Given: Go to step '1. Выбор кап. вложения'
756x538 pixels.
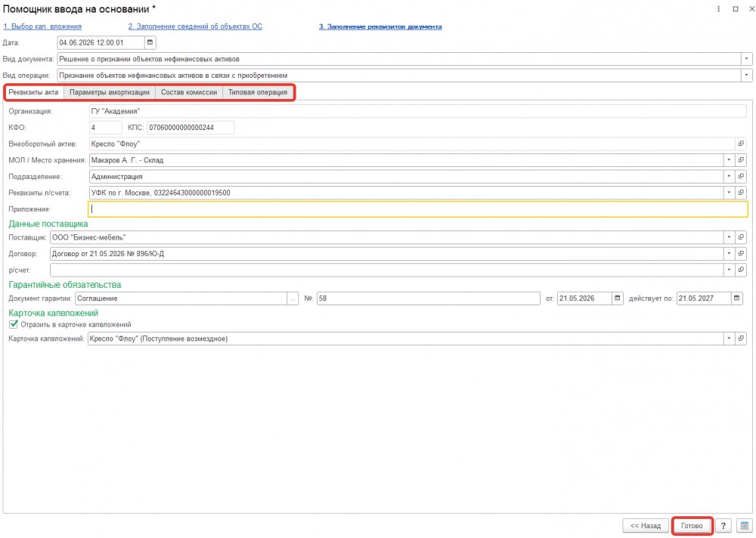Looking at the screenshot, I should point(42,26).
